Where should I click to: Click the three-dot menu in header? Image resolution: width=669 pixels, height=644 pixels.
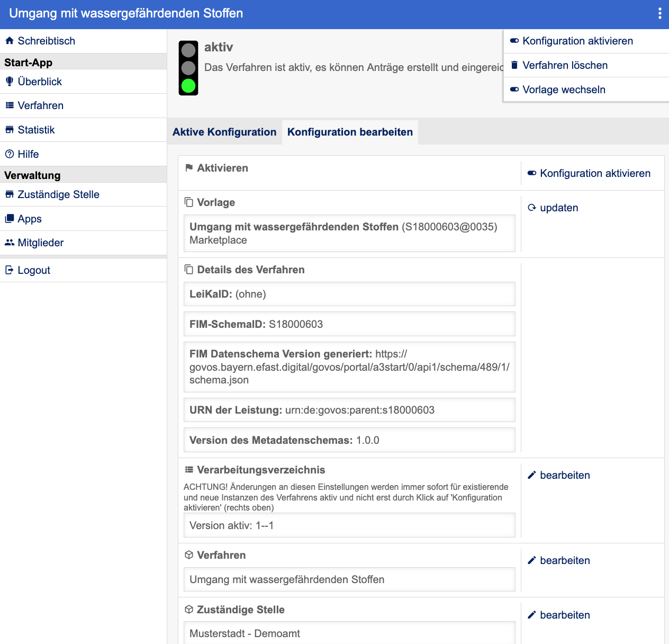point(659,14)
